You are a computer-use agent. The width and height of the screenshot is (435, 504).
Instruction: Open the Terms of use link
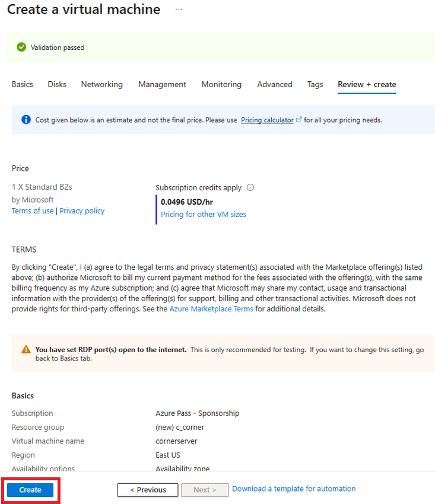point(33,211)
